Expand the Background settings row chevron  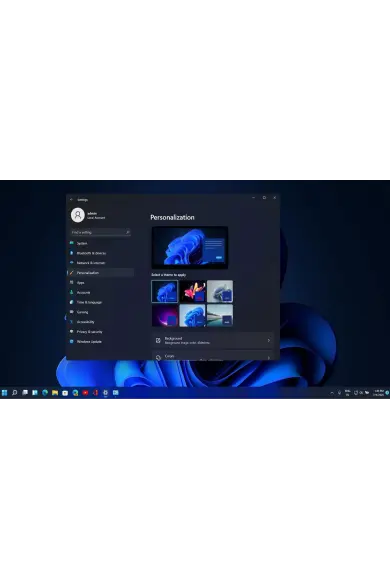click(x=269, y=340)
